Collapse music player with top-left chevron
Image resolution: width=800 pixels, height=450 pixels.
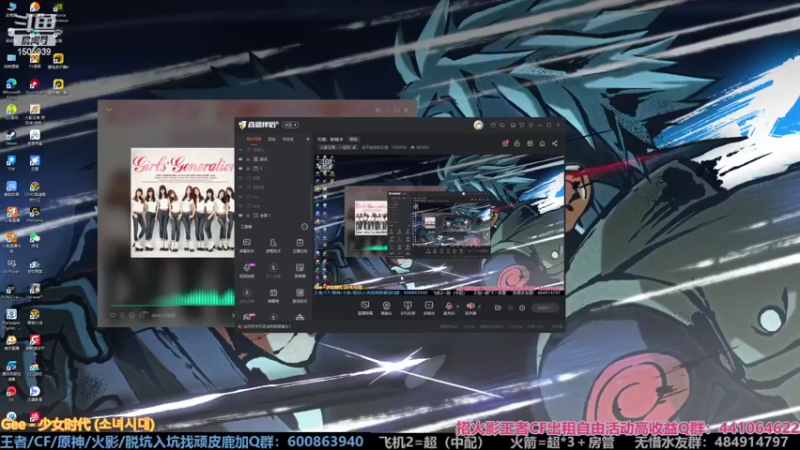click(x=109, y=110)
